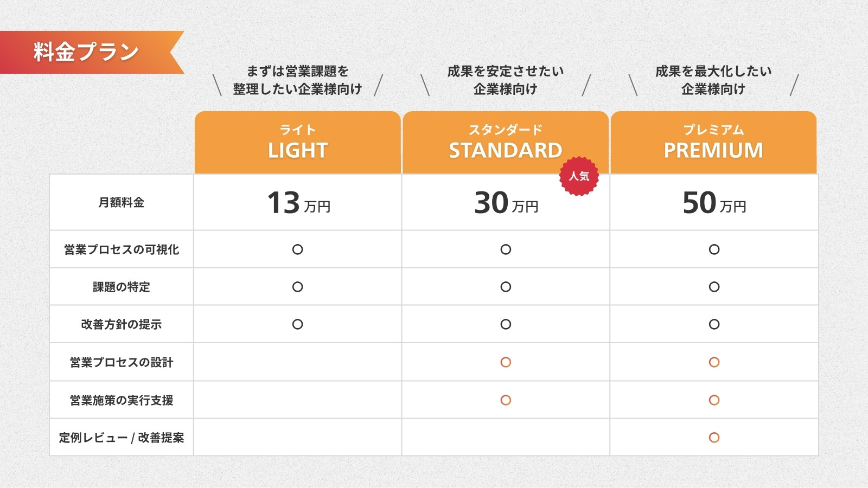Click PREMIUM orange 営業施策の実行支援 circle
This screenshot has width=868, height=488.
[x=714, y=400]
